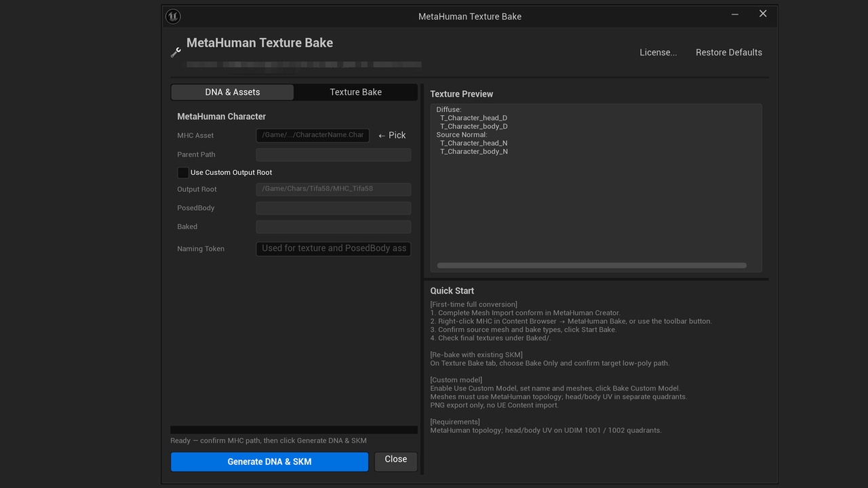This screenshot has width=868, height=488.
Task: Click the Baked field
Action: 334,226
